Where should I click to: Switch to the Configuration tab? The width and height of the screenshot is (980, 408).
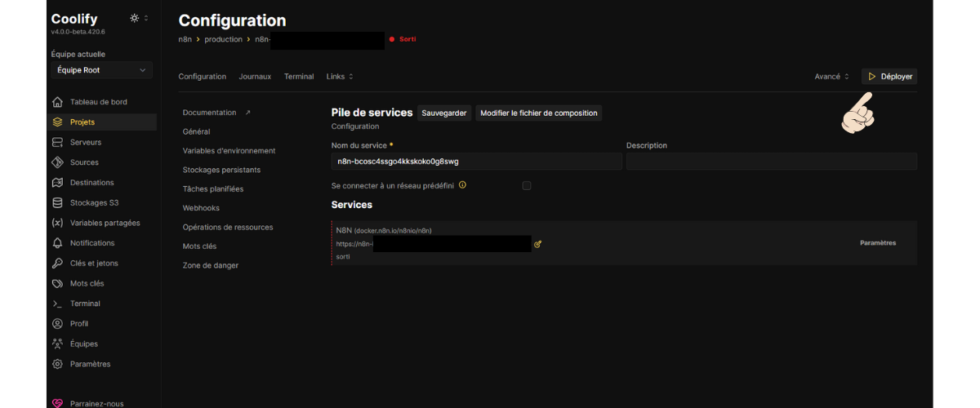(x=203, y=77)
